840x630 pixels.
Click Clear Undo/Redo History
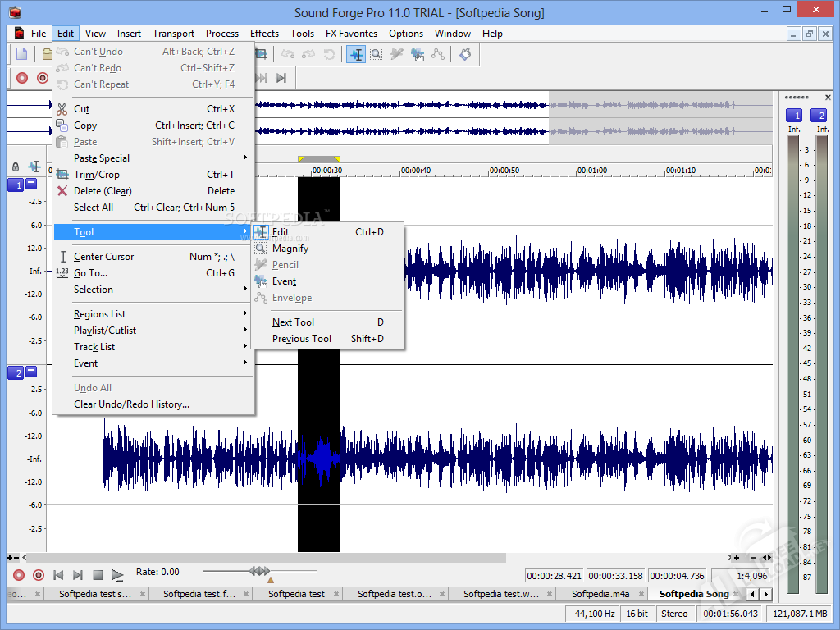[131, 404]
